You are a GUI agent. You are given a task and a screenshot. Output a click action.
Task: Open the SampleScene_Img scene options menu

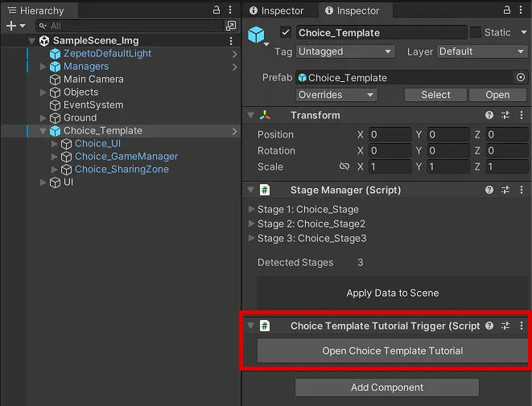pyautogui.click(x=231, y=41)
